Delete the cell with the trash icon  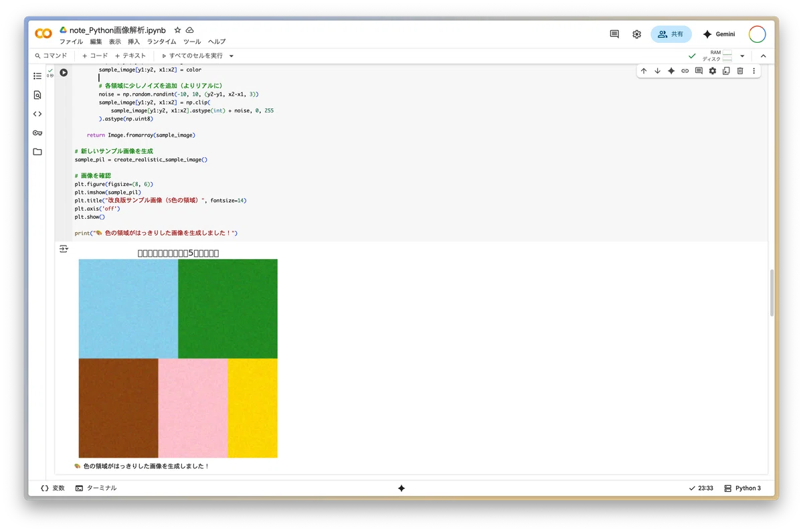[x=740, y=71]
